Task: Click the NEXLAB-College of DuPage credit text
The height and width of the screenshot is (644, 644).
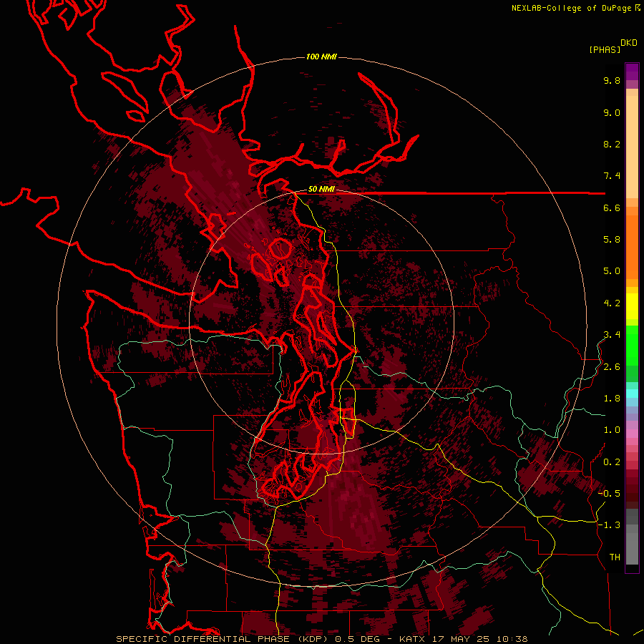Action: (x=571, y=8)
